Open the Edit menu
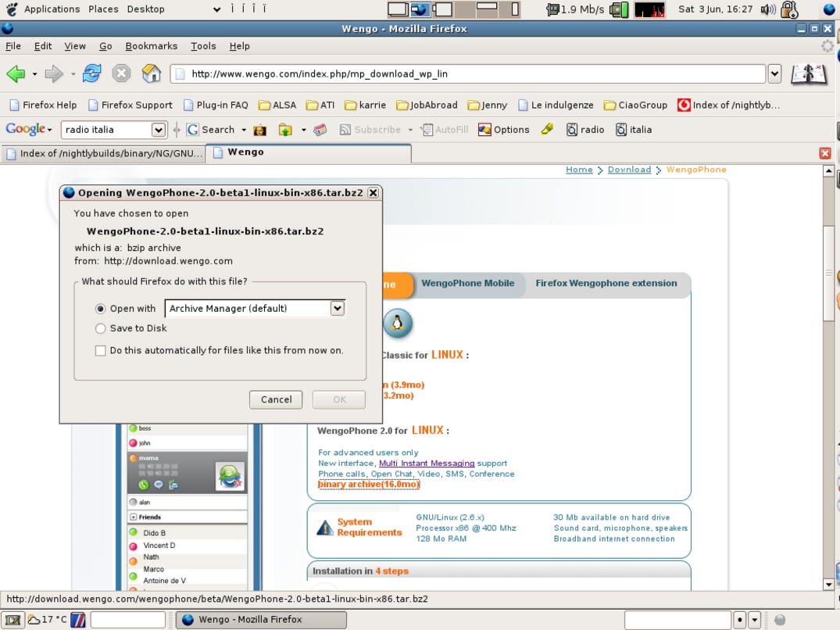The height and width of the screenshot is (630, 840). coord(43,46)
